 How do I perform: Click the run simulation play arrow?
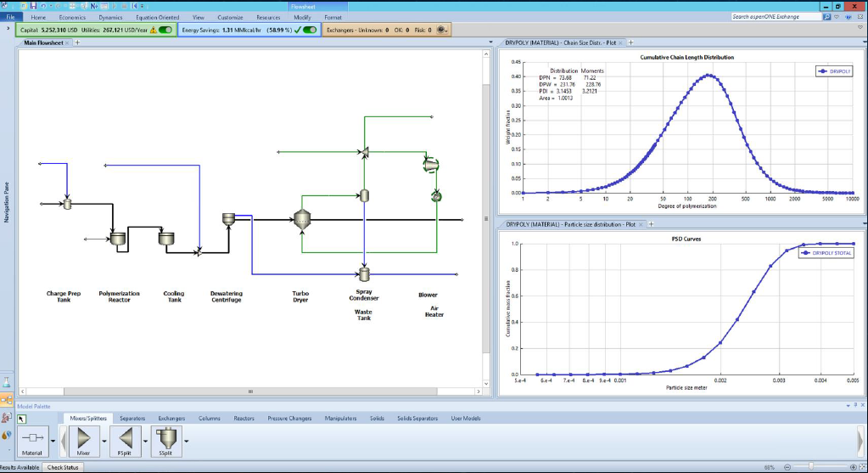click(115, 6)
